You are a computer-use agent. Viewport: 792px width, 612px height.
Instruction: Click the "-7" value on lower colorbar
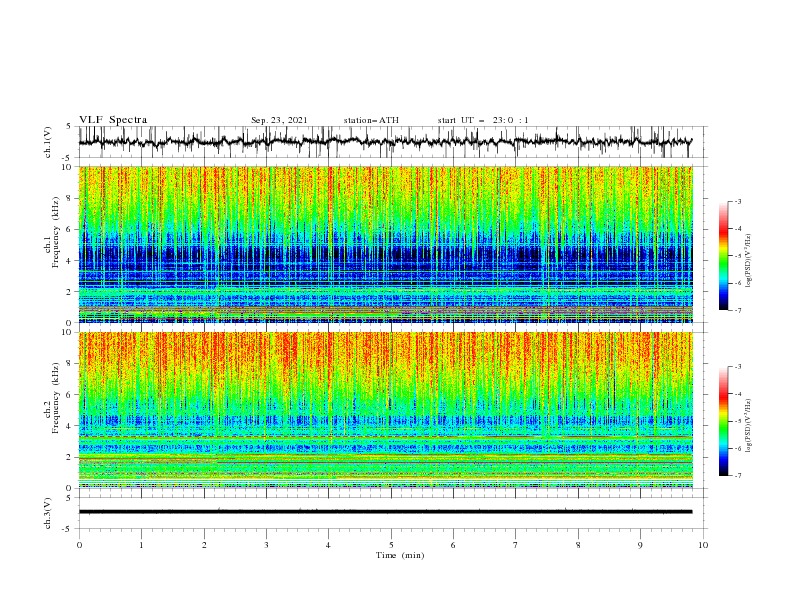(738, 476)
